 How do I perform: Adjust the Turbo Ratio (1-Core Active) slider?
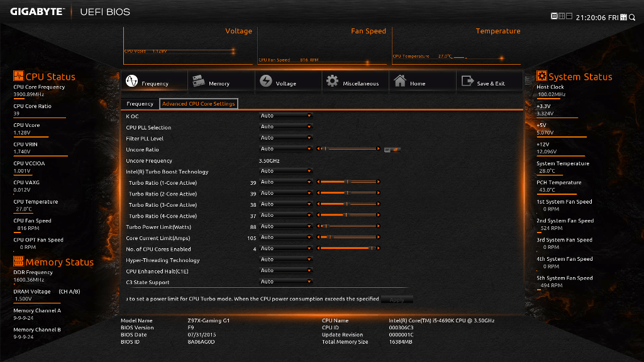pos(348,182)
